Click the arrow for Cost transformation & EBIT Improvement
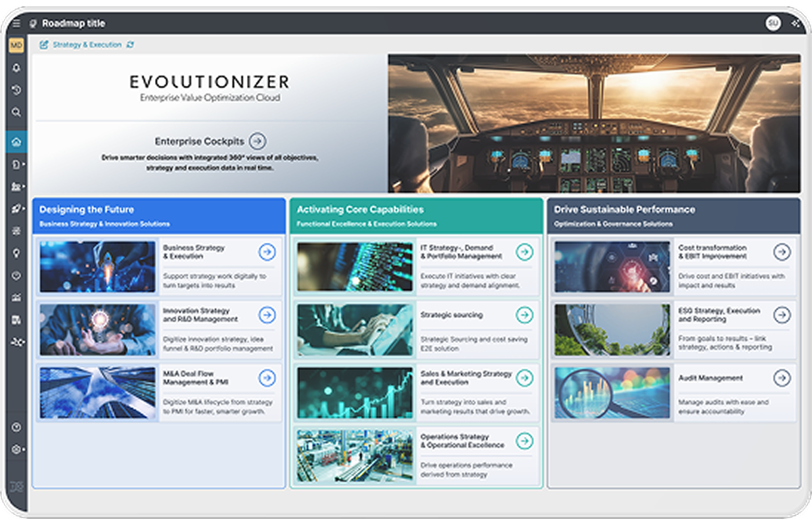The width and height of the screenshot is (812, 525). pyautogui.click(x=782, y=252)
